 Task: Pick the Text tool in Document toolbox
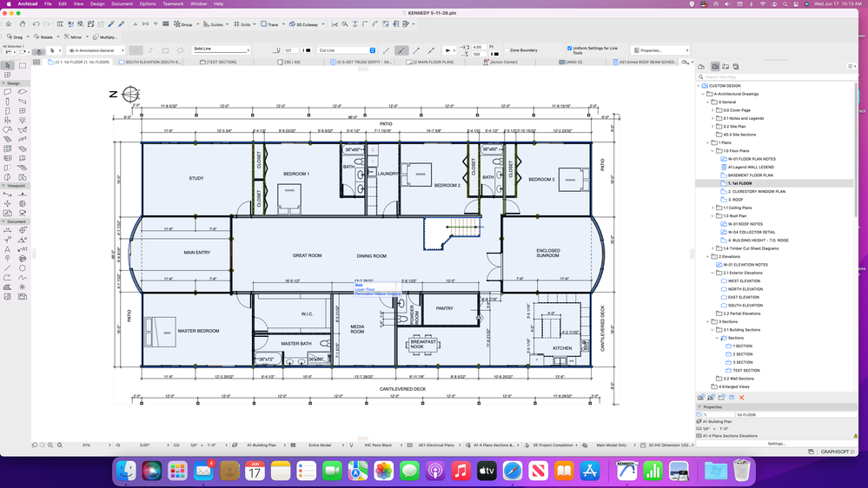pos(8,249)
